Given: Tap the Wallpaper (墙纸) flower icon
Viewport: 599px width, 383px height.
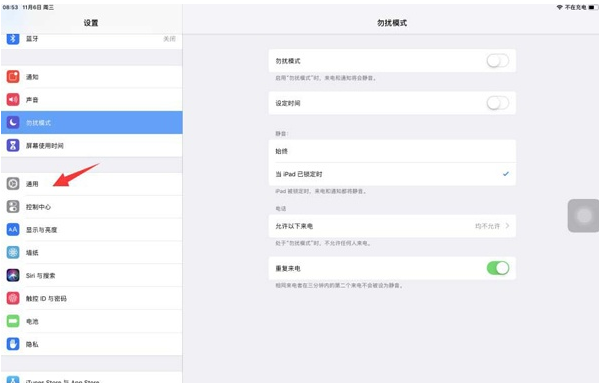Looking at the screenshot, I should 13,252.
